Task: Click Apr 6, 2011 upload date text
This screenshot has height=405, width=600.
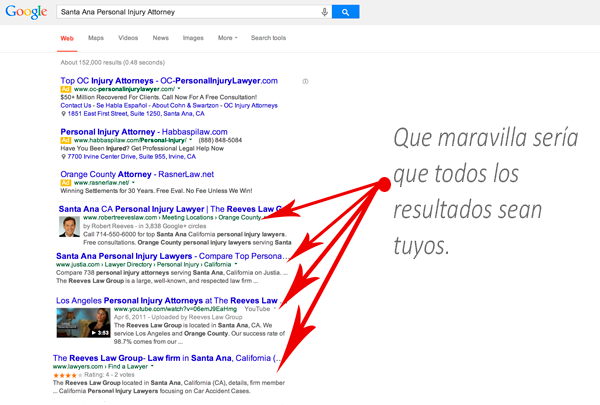Action: 130,317
